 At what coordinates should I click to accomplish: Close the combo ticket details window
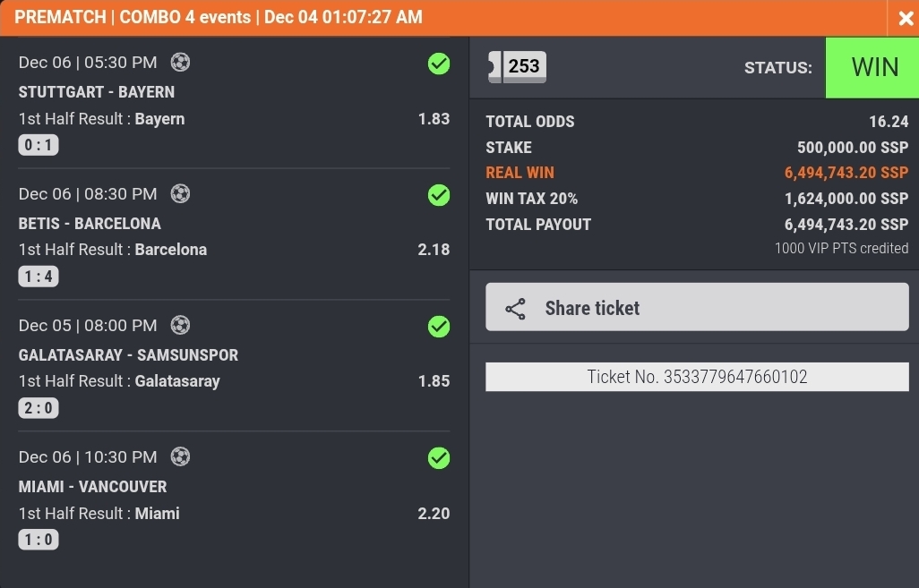pyautogui.click(x=905, y=18)
